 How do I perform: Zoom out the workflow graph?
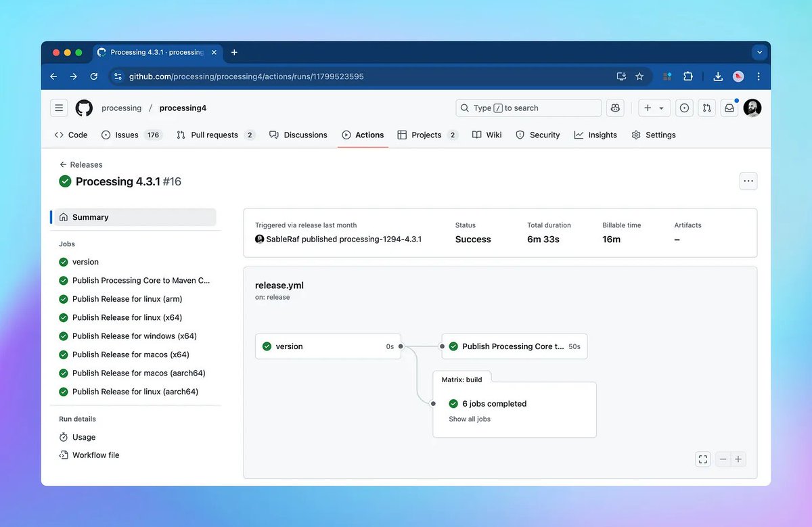[x=723, y=459]
